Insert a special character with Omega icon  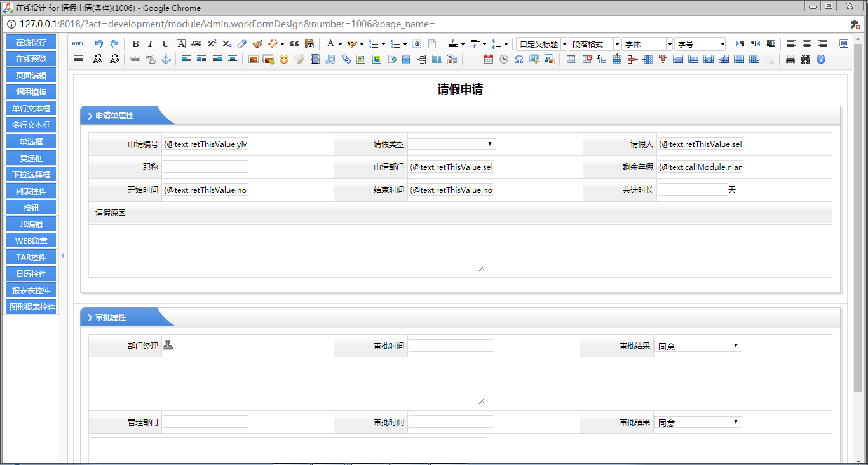[x=519, y=59]
